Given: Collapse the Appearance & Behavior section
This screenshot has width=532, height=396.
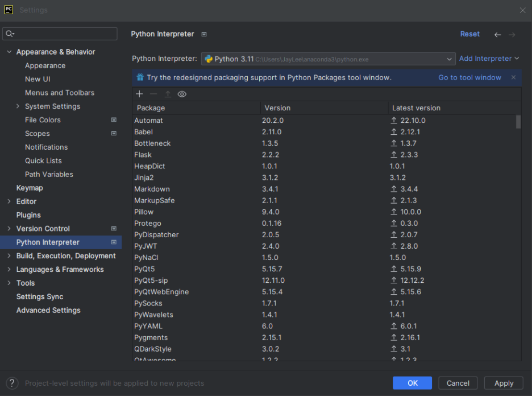Looking at the screenshot, I should [x=9, y=52].
